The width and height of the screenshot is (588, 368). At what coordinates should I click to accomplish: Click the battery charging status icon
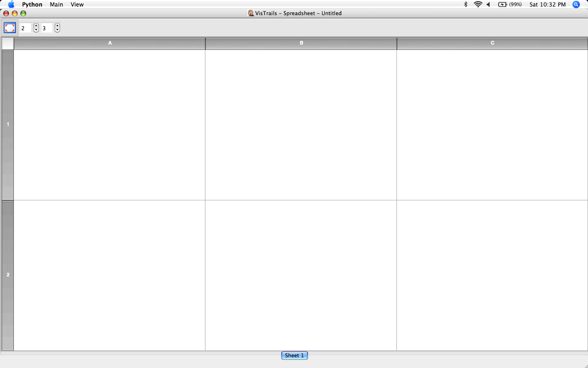[x=503, y=4]
